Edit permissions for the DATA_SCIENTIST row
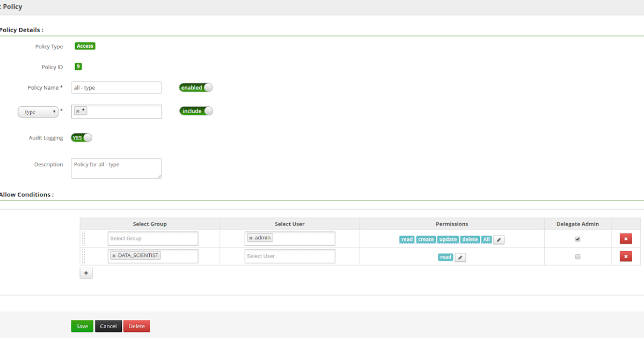Image resolution: width=644 pixels, height=338 pixels. (460, 257)
